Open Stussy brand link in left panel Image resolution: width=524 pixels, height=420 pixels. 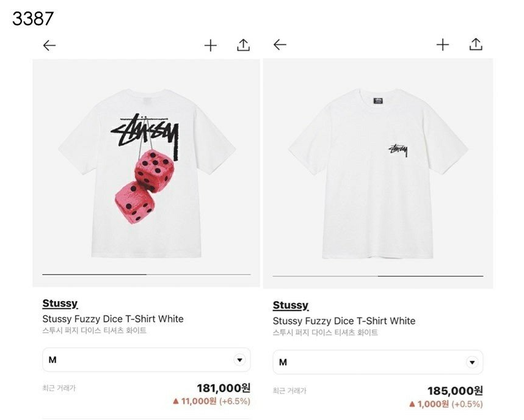coord(60,303)
